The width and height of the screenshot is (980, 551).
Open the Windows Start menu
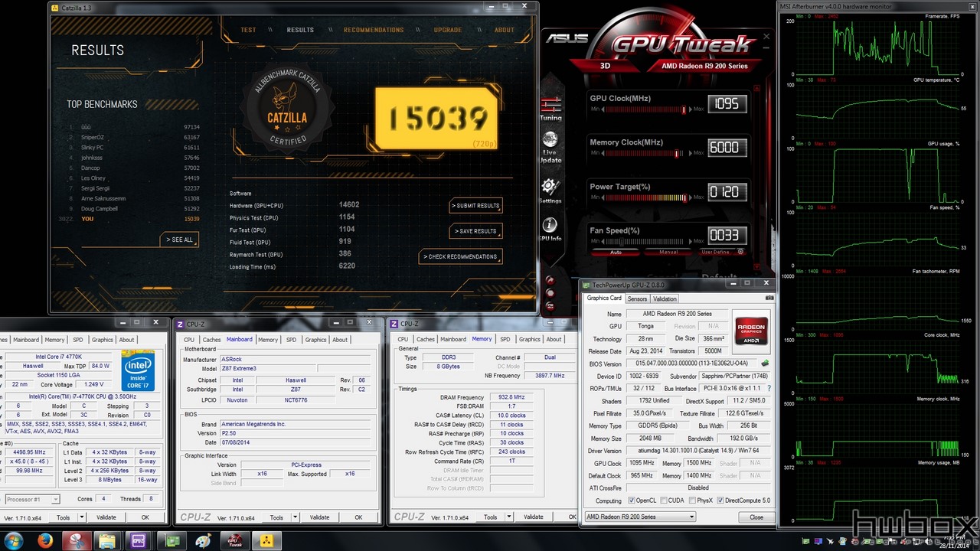click(x=15, y=540)
